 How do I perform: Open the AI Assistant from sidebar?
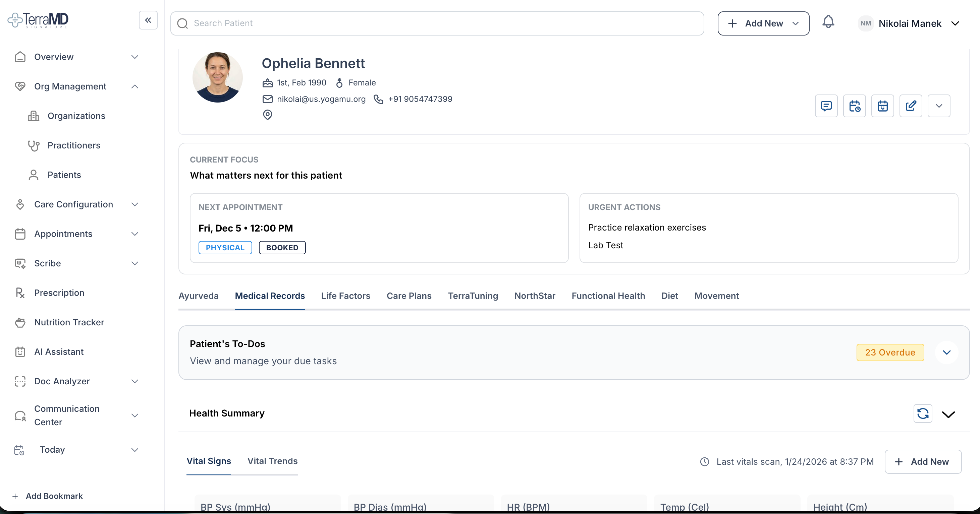pos(59,352)
